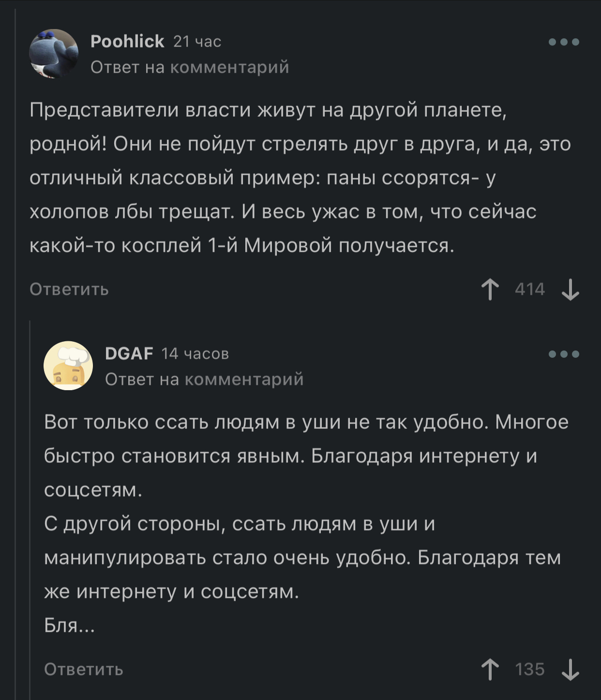This screenshot has width=601, height=700.
Task: Open Poohlick's profile avatar
Action: (54, 54)
